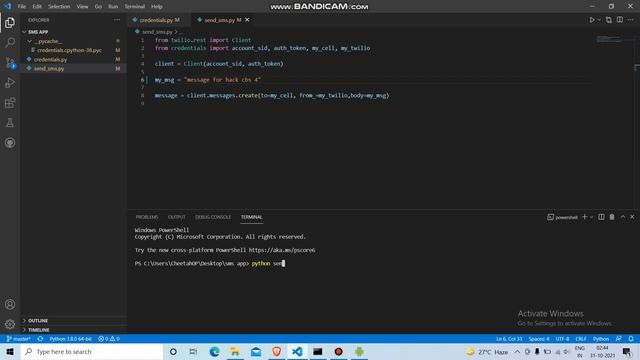
Task: Open the Explorer view in activity bar
Action: point(10,22)
